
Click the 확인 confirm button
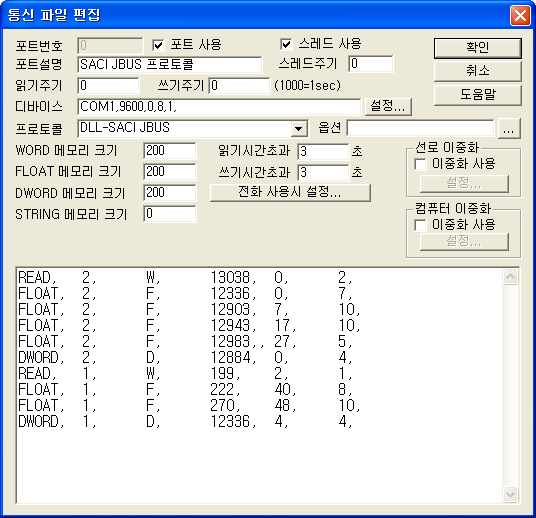click(x=478, y=48)
